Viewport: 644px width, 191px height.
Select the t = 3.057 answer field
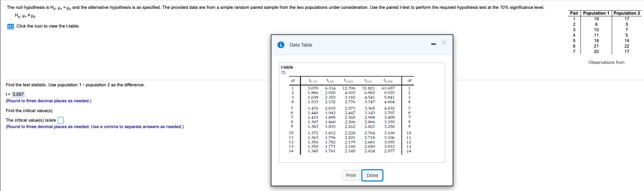coord(18,94)
